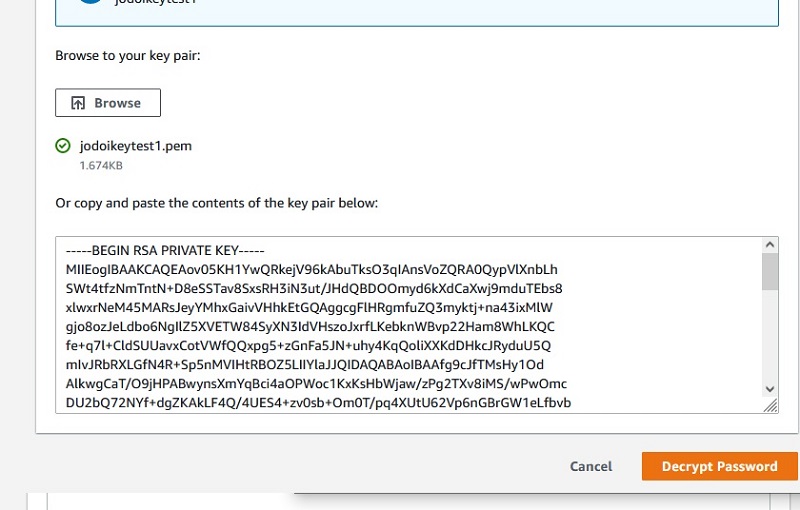The width and height of the screenshot is (800, 510).
Task: Click the upload icon inside Browse button
Action: pos(78,103)
